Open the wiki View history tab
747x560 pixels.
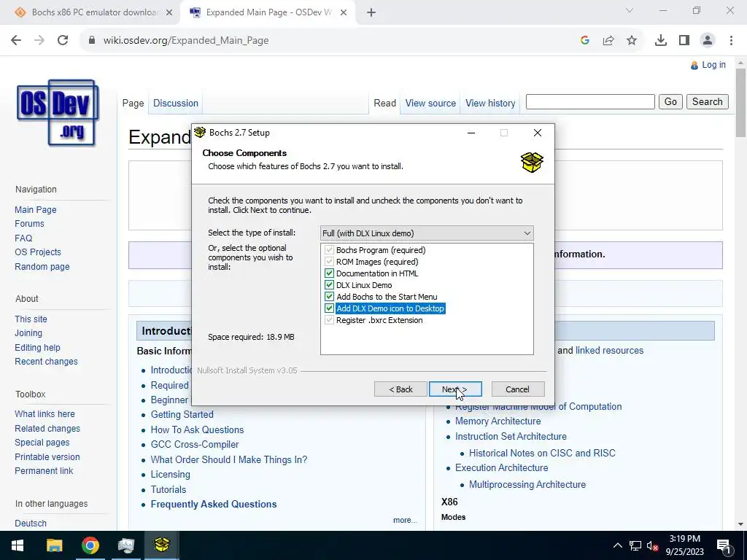coord(490,104)
